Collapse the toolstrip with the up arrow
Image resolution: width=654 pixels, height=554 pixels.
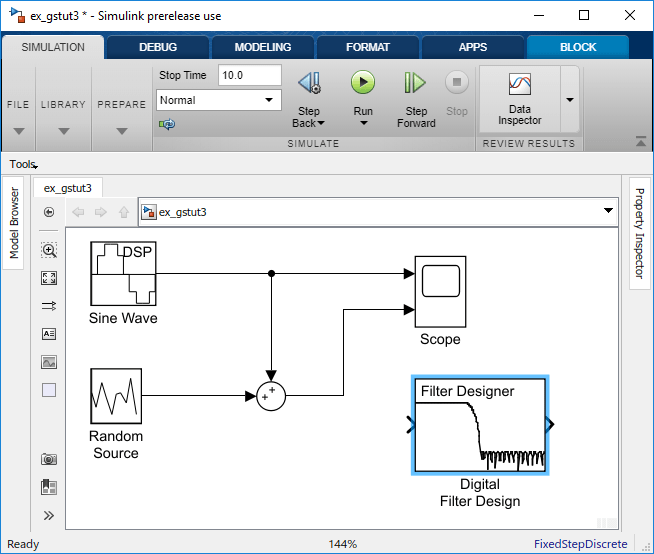[641, 141]
